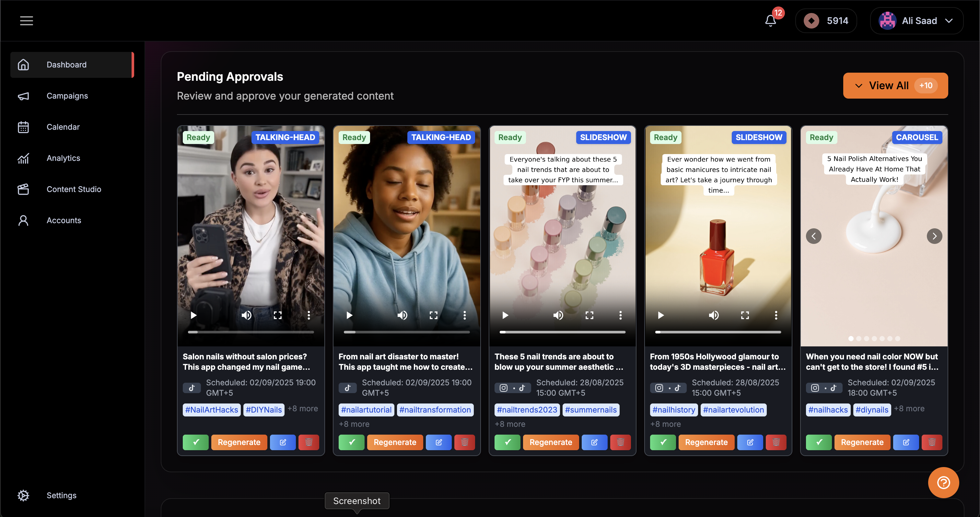This screenshot has height=517, width=980.
Task: Show next carousel slide with right arrow
Action: point(934,236)
